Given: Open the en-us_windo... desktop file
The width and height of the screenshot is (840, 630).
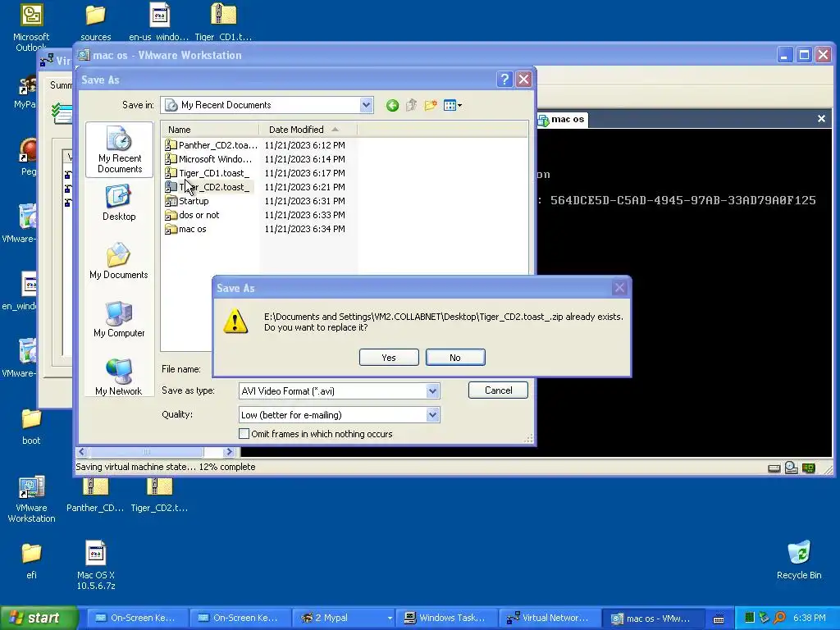Looking at the screenshot, I should 158,22.
